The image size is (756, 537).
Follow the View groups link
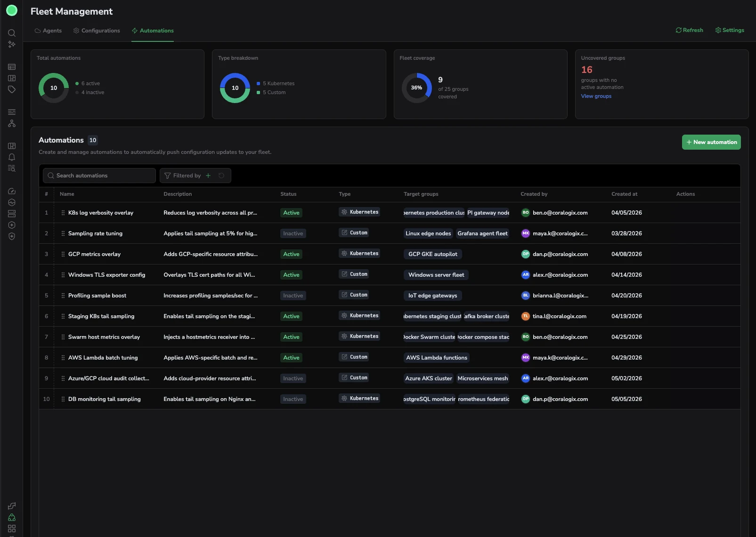click(x=596, y=96)
